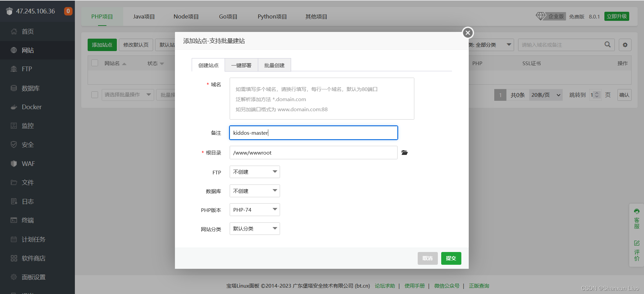Viewport: 644px width, 294px height.
Task: Click the 立即升级 upgrade button
Action: tap(617, 16)
